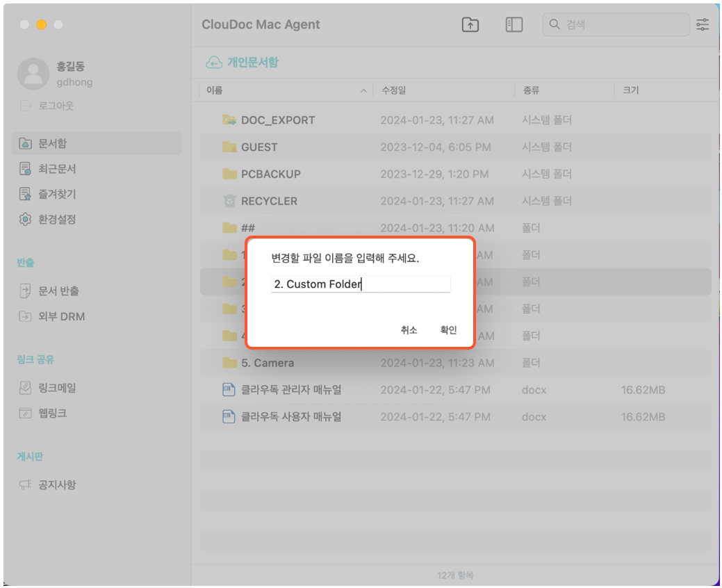722x588 pixels.
Task: Click the 크기 column header
Action: point(631,90)
